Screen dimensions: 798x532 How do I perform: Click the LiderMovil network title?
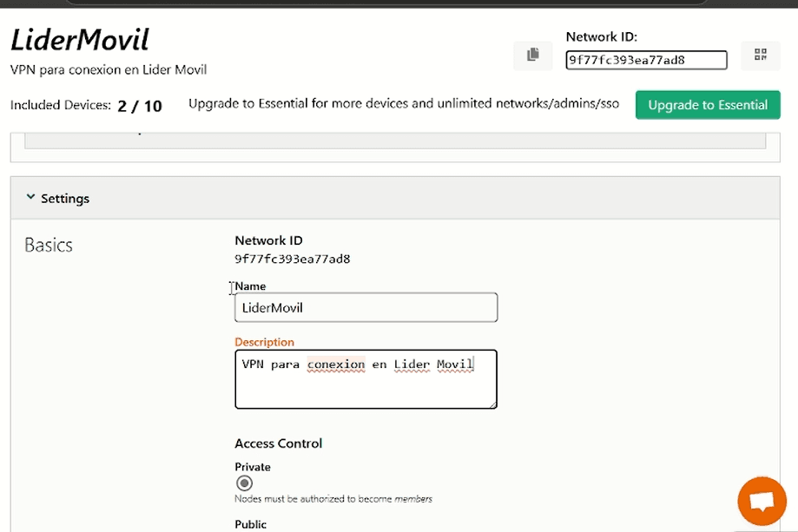(x=80, y=40)
